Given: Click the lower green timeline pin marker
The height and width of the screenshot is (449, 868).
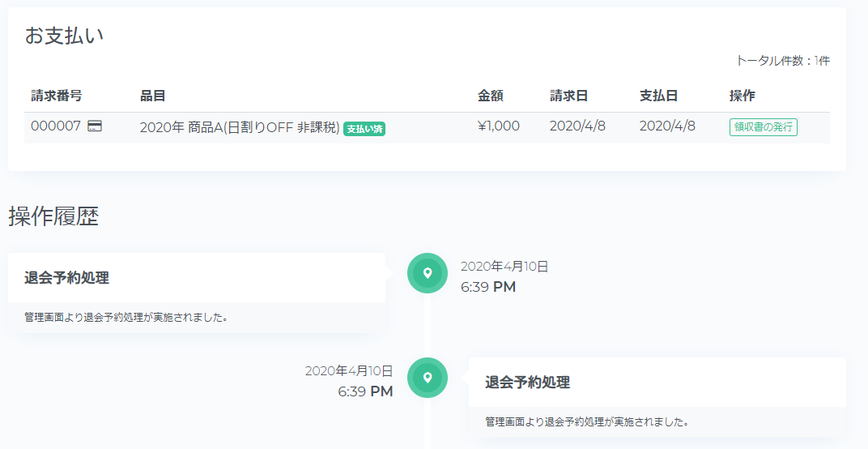Looking at the screenshot, I should [x=428, y=378].
